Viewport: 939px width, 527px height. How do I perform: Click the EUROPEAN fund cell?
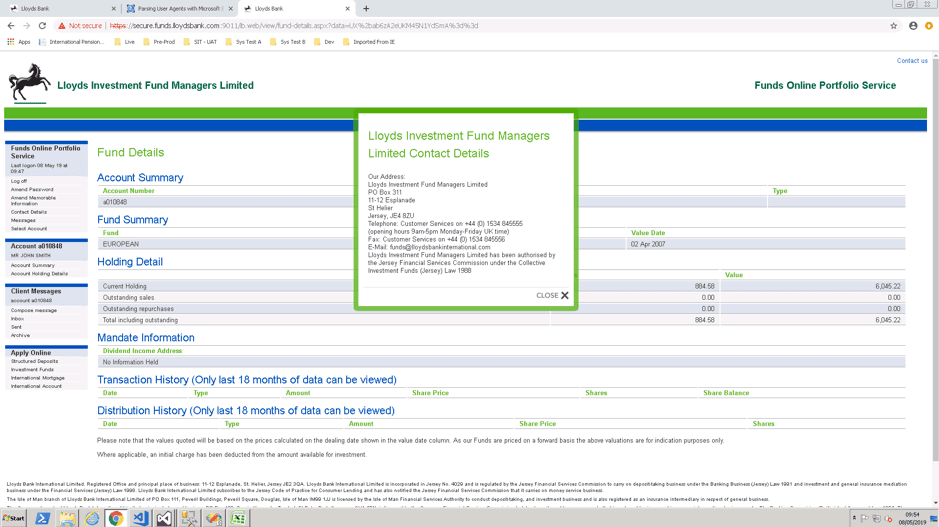point(120,244)
